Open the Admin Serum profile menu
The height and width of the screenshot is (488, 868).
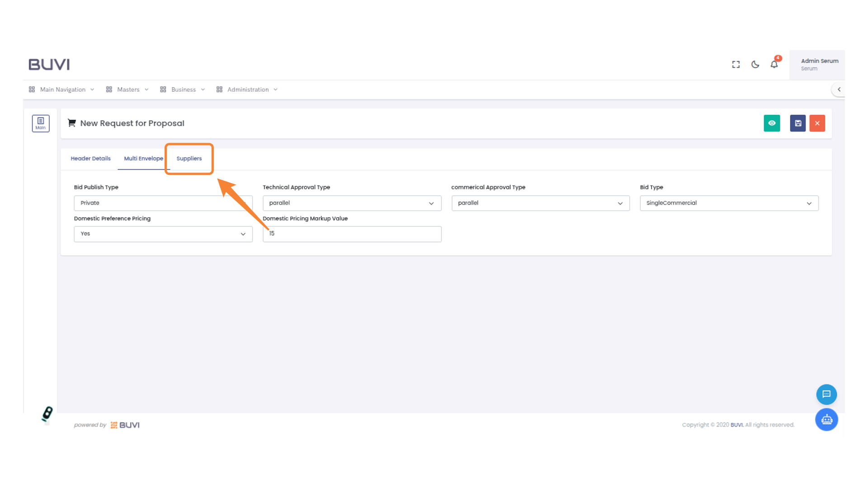pyautogui.click(x=819, y=64)
